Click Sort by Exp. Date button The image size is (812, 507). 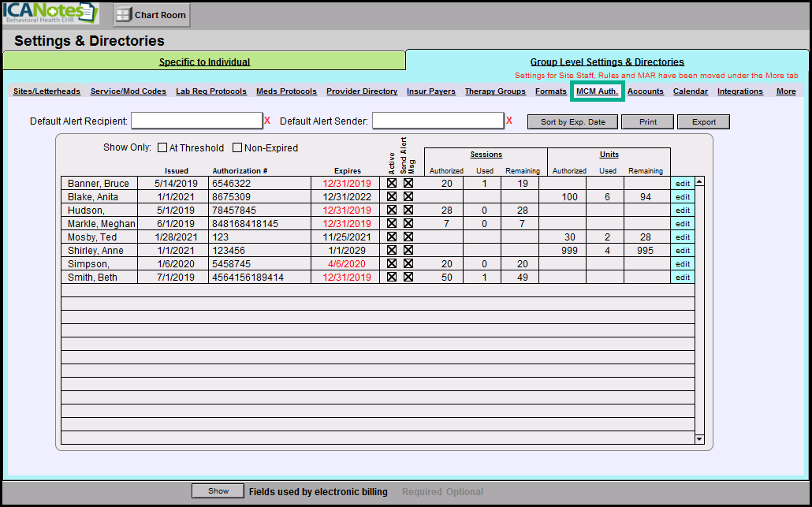coord(573,122)
